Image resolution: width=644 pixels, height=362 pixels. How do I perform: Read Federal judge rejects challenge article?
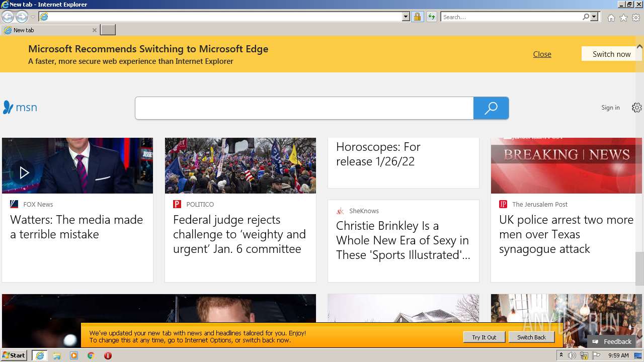[x=239, y=234]
